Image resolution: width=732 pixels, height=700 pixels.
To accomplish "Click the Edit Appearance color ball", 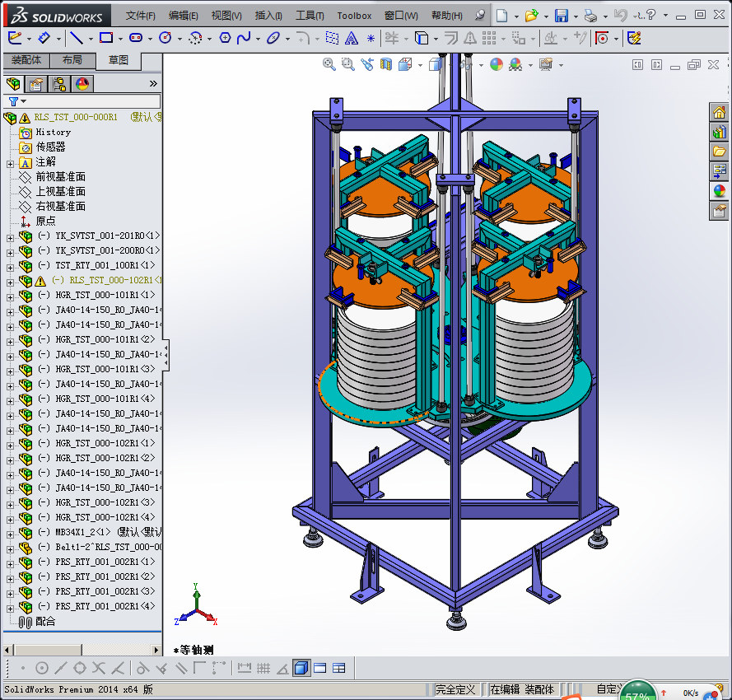I will click(496, 64).
